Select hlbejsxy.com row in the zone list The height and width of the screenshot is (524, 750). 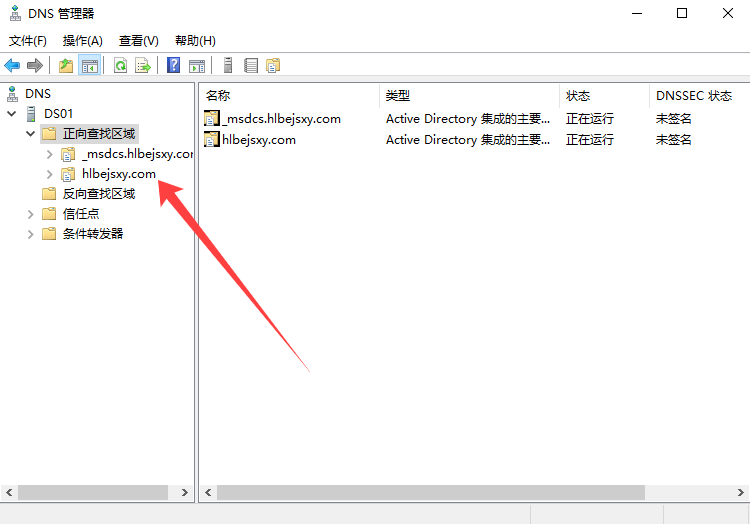(x=259, y=140)
